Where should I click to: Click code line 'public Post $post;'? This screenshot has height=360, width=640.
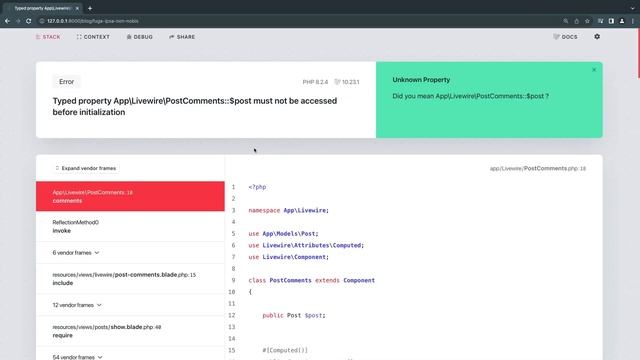pyautogui.click(x=294, y=315)
